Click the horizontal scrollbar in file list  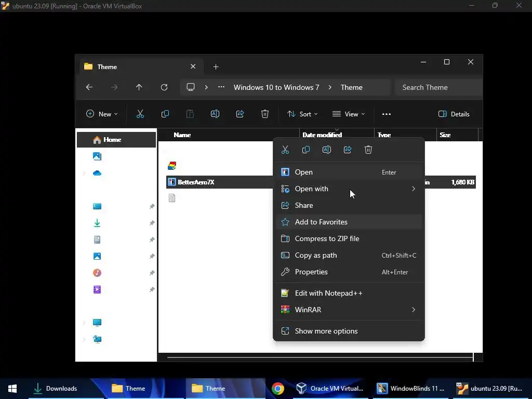pyautogui.click(x=320, y=357)
